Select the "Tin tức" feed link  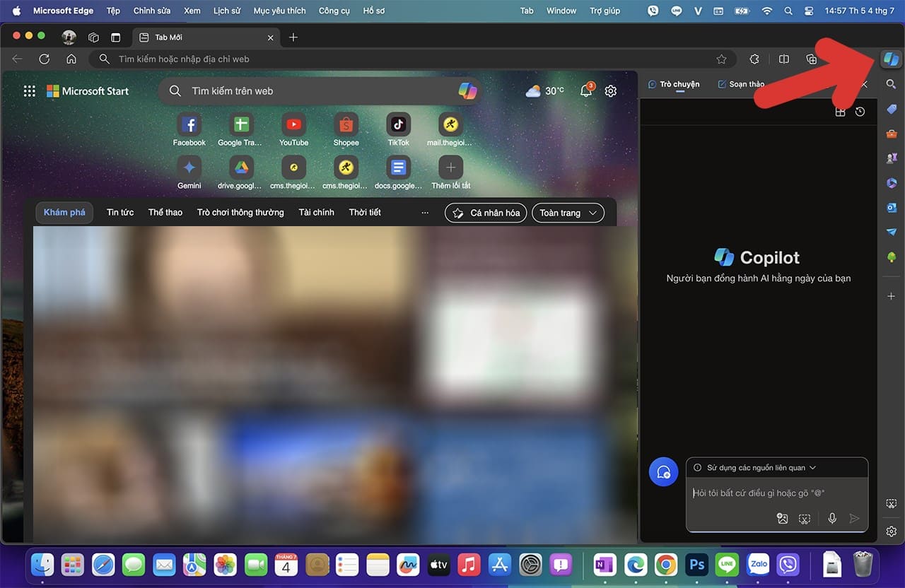click(x=120, y=213)
